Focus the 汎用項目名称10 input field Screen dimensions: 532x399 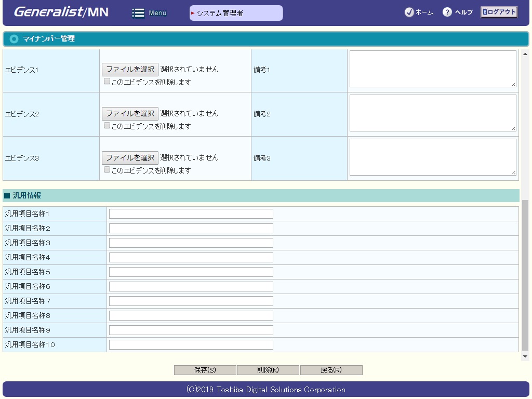191,345
